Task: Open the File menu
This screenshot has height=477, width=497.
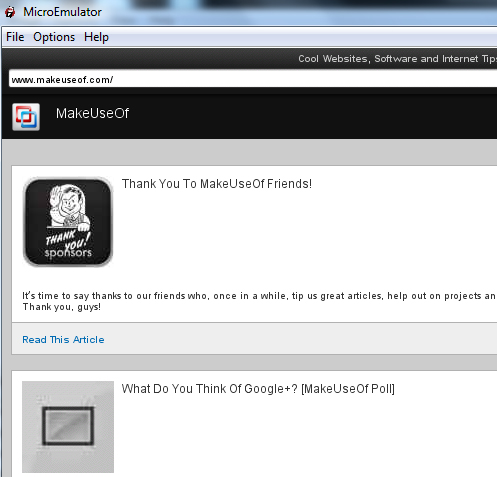Action: (x=15, y=37)
